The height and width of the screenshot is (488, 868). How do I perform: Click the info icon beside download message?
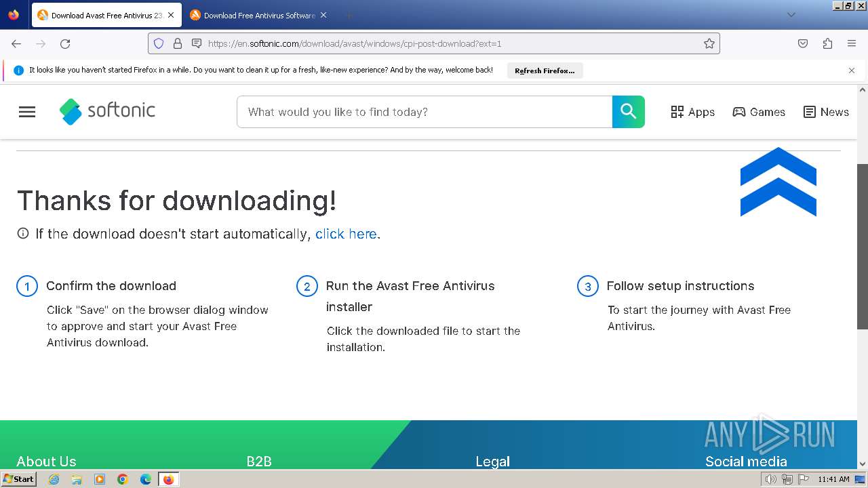point(23,234)
